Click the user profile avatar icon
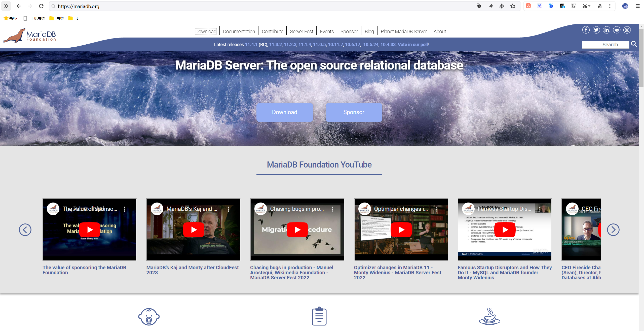Viewport: 644px width, 331px height. 625,6
